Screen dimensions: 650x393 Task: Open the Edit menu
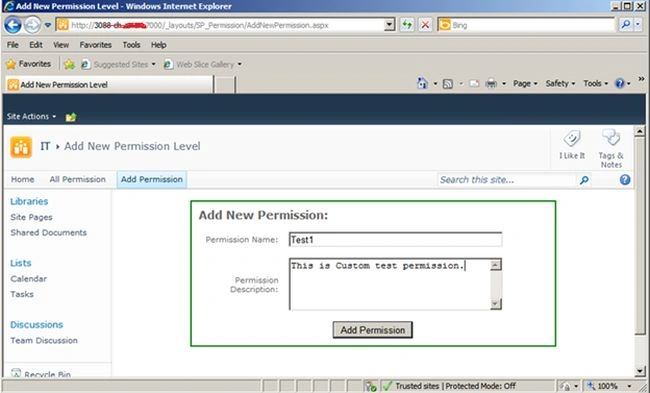point(36,45)
